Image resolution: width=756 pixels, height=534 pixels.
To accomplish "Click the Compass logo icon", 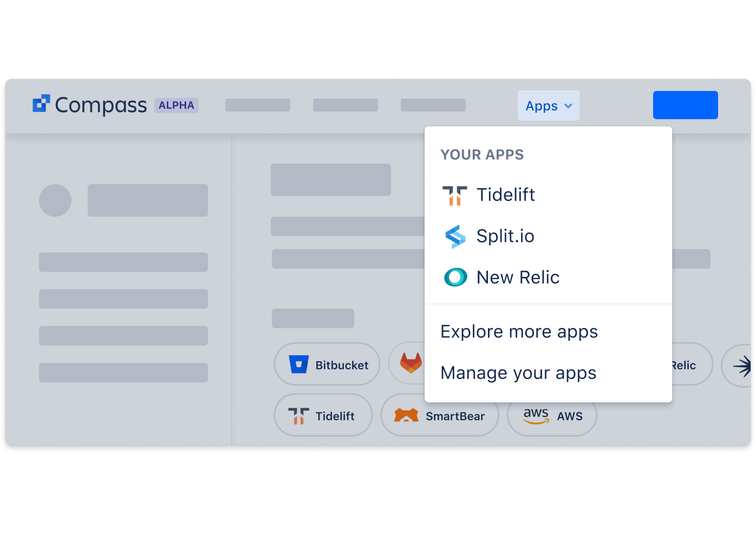I will 41,103.
